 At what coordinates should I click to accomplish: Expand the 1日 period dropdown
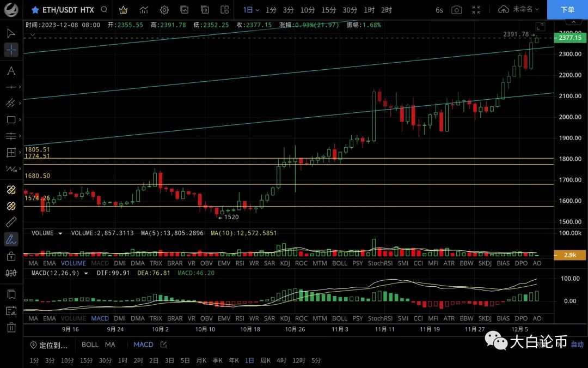click(251, 10)
